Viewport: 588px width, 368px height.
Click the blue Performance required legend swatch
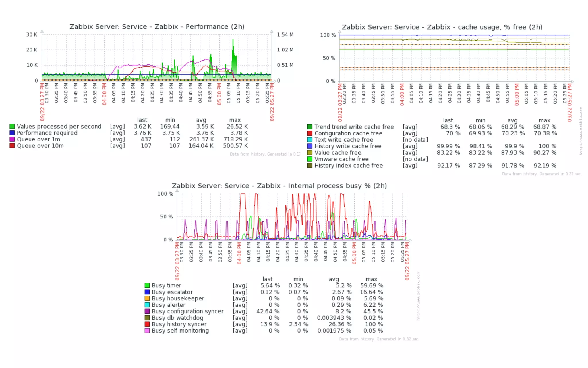pyautogui.click(x=12, y=133)
